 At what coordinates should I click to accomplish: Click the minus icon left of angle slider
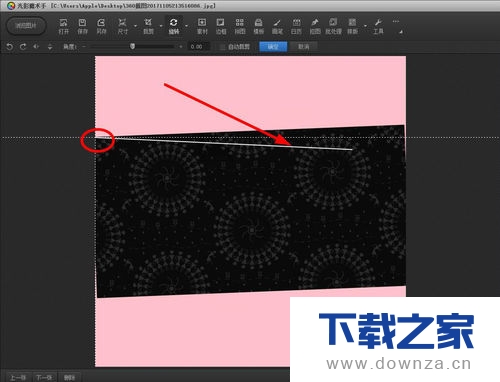[84, 47]
